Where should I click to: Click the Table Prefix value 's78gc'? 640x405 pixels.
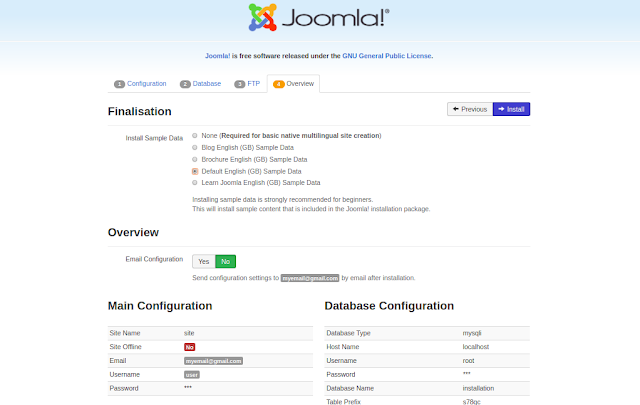471,402
